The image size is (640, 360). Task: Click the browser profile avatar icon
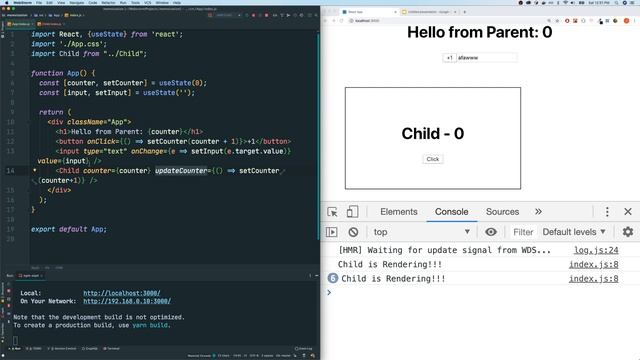click(x=627, y=21)
